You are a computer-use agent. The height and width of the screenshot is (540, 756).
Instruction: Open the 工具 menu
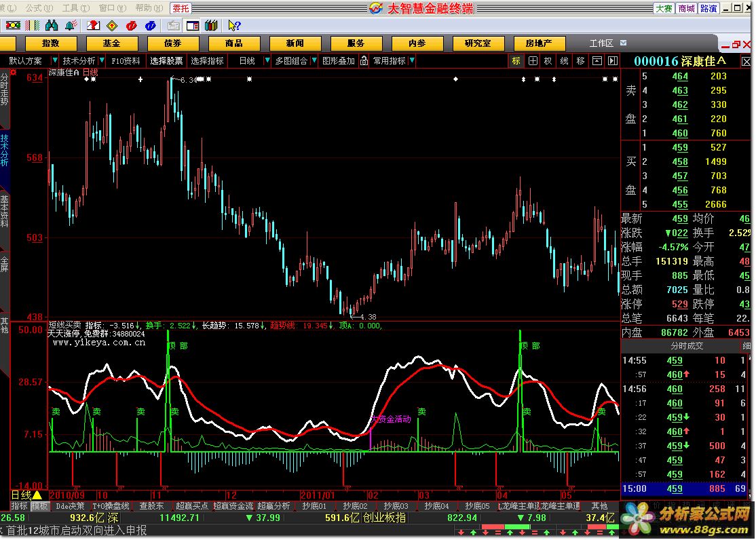click(x=76, y=8)
